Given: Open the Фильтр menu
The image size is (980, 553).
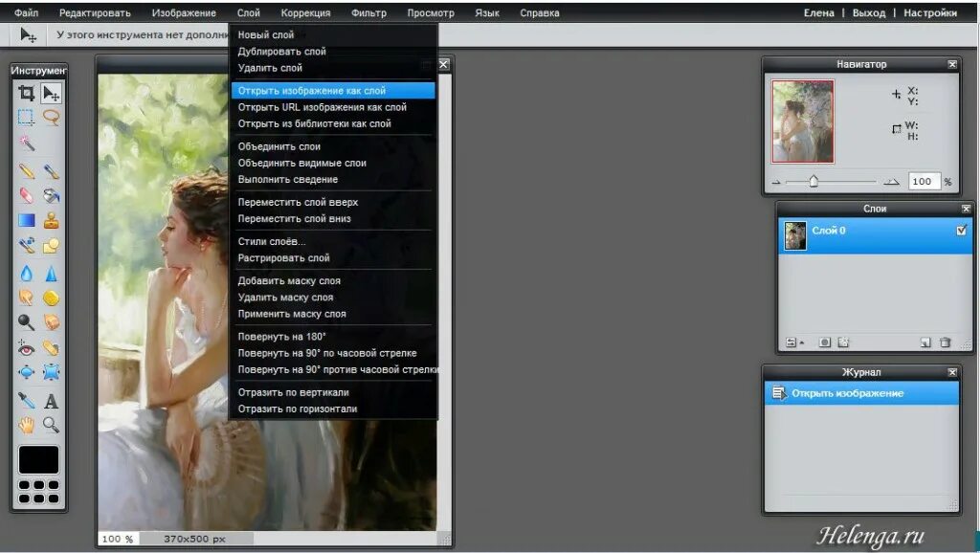Looking at the screenshot, I should (x=368, y=12).
